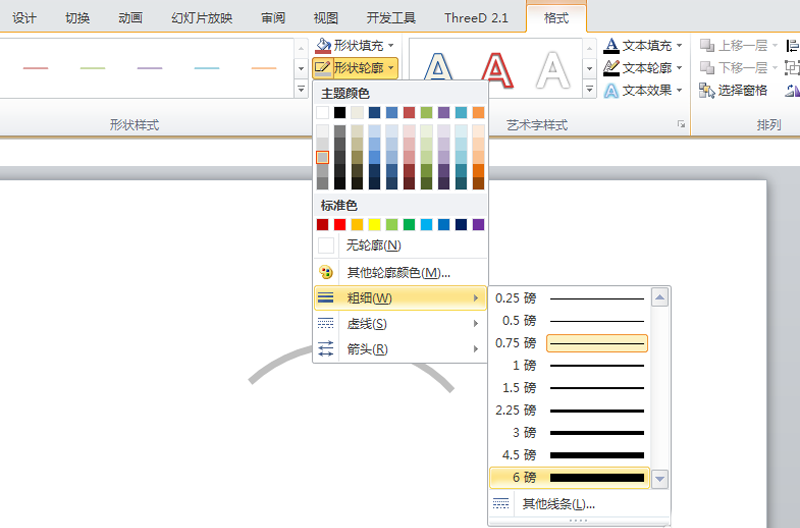The height and width of the screenshot is (528, 800).
Task: Click the Text Outline pencil A icon
Action: [x=611, y=68]
